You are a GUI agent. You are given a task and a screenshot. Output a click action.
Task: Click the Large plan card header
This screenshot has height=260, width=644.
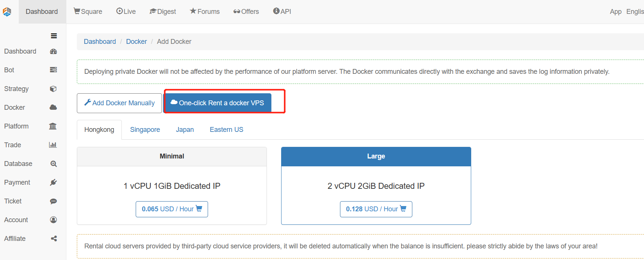click(x=376, y=157)
